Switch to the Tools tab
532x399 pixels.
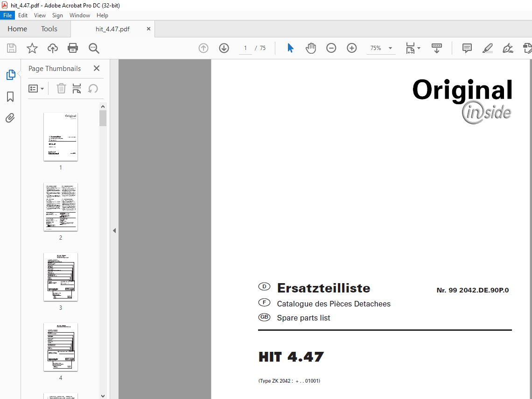(49, 29)
